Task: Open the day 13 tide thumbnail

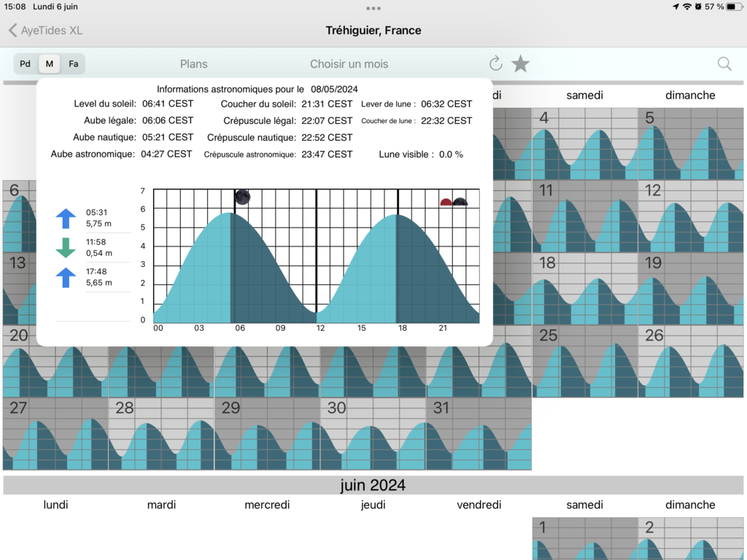Action: 20,289
